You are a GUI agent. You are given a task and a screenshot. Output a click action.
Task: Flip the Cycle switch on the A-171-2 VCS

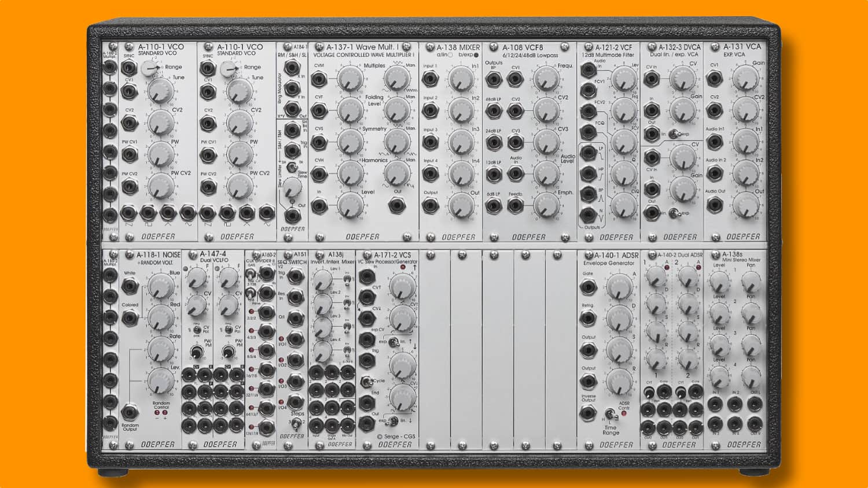tap(366, 382)
